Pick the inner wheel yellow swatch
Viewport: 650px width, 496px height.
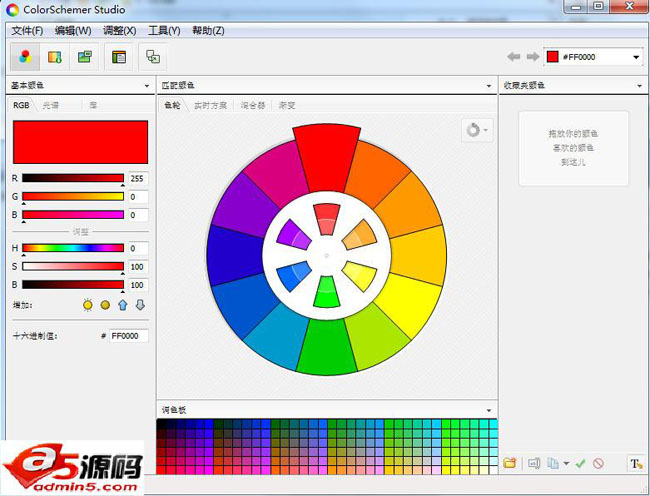[359, 276]
